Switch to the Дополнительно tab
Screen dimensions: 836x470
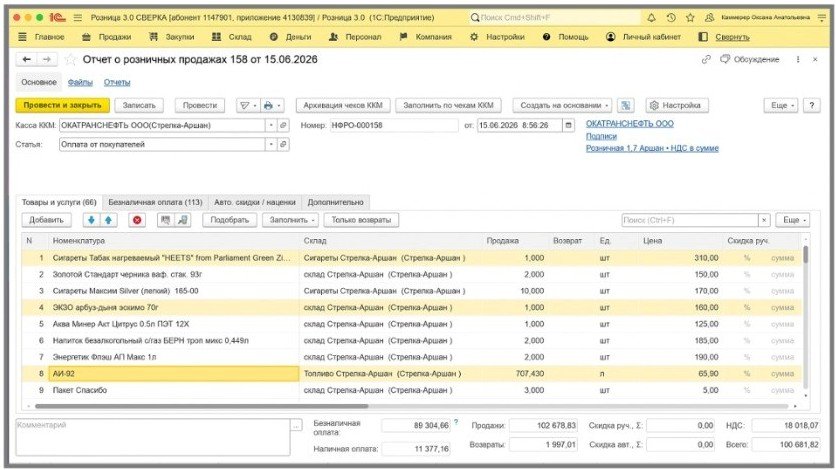click(x=335, y=202)
